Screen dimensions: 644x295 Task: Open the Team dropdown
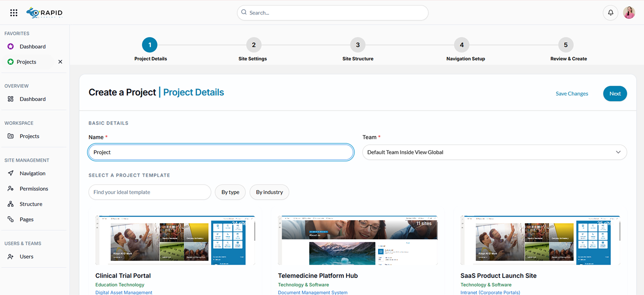pyautogui.click(x=494, y=152)
